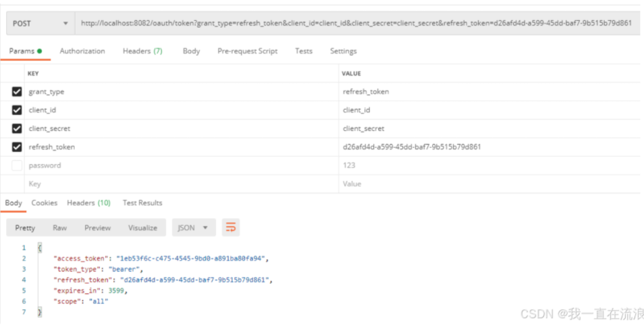Open the Headers (7) request tab
This screenshot has width=644, height=331.
[142, 51]
